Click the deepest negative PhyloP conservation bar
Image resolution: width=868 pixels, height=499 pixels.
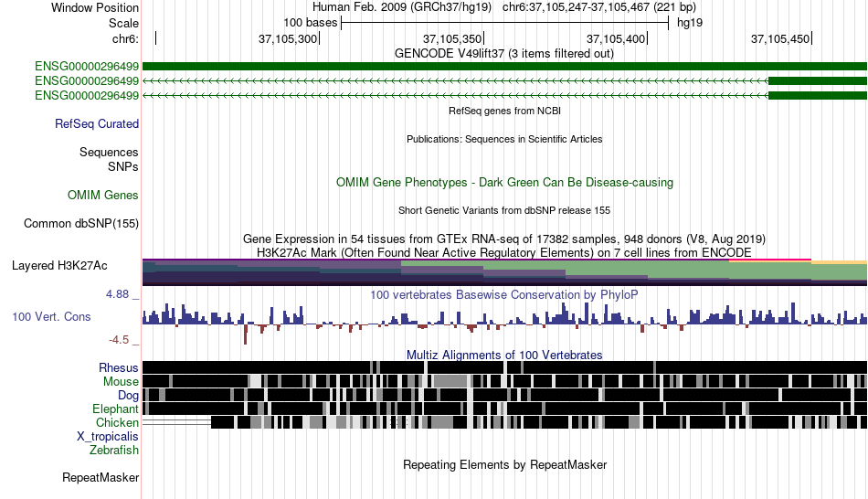[x=245, y=334]
